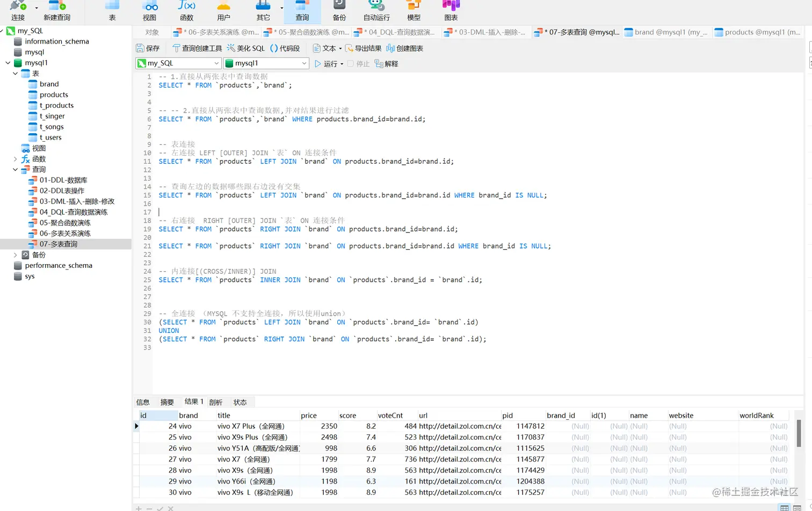812x511 pixels.
Task: Click the add record plus icon
Action: (139, 508)
